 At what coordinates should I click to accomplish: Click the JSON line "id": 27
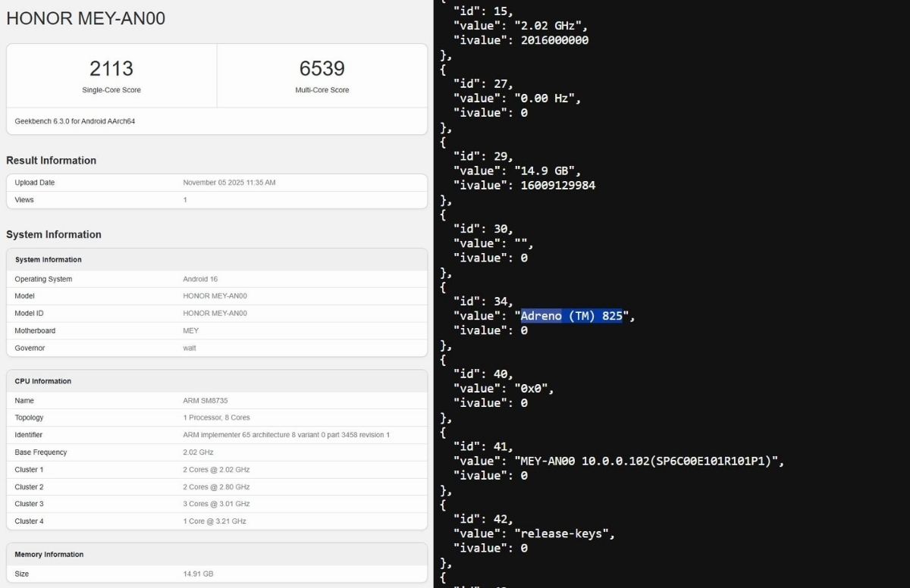(x=483, y=84)
